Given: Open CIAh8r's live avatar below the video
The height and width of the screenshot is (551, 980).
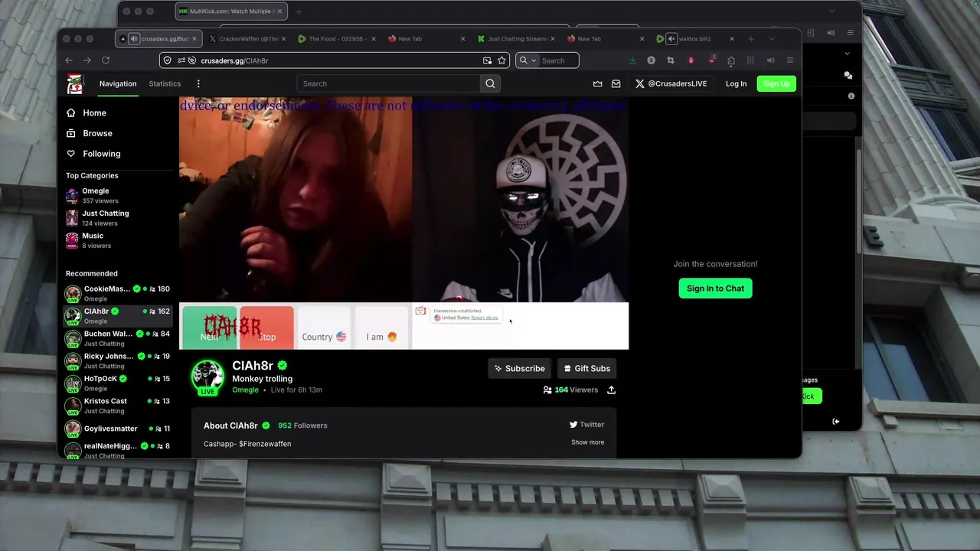Looking at the screenshot, I should pyautogui.click(x=207, y=377).
